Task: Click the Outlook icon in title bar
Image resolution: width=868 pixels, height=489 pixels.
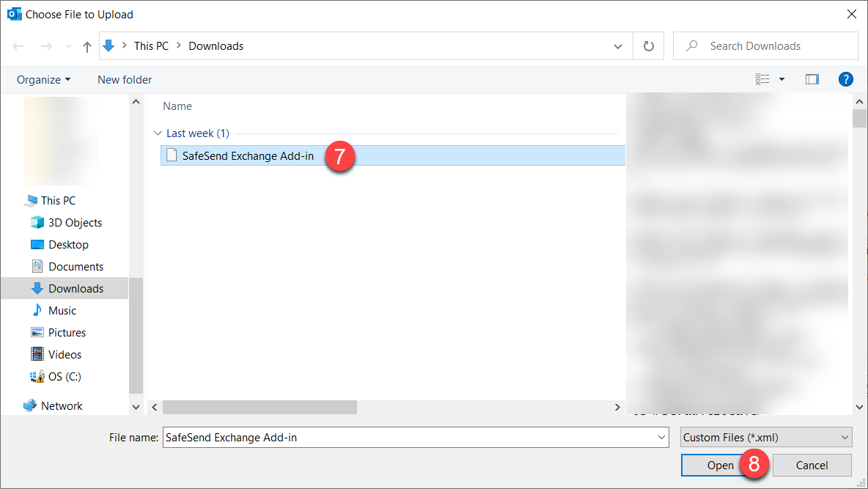Action: (14, 14)
